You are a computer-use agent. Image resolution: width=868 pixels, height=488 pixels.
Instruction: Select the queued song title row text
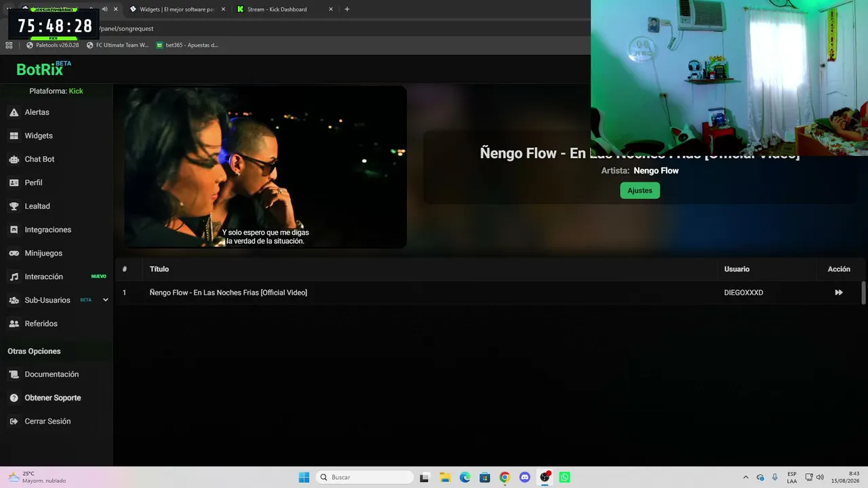(x=229, y=293)
